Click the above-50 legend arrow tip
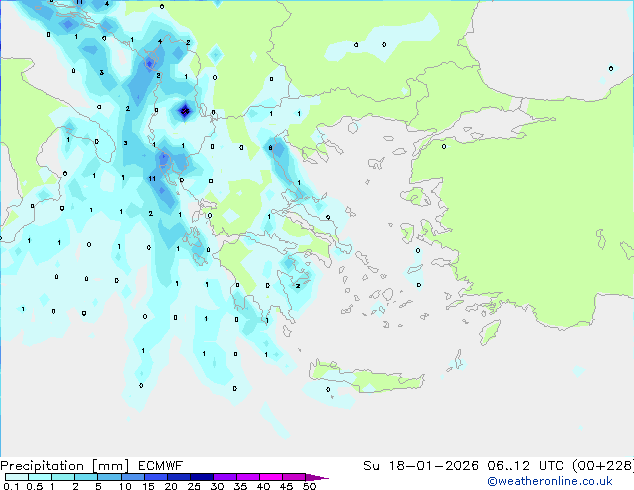Viewport: 634px width, 490px height. click(x=317, y=477)
